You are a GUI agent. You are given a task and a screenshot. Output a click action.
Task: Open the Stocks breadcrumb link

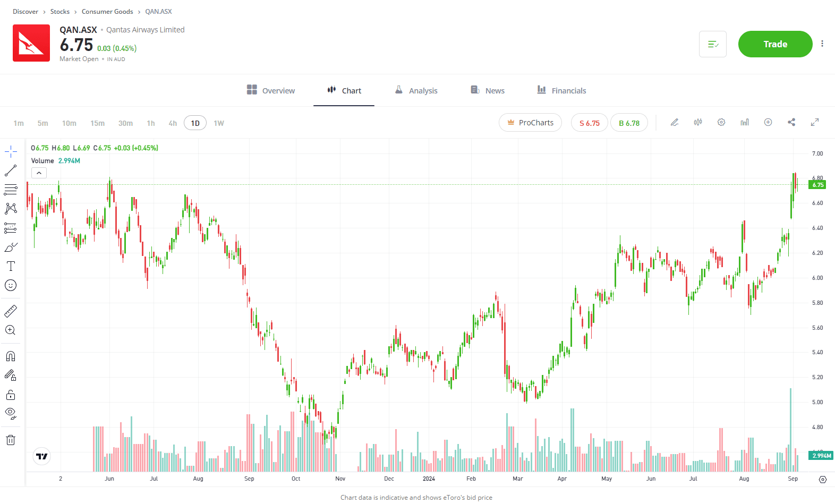[x=60, y=11]
